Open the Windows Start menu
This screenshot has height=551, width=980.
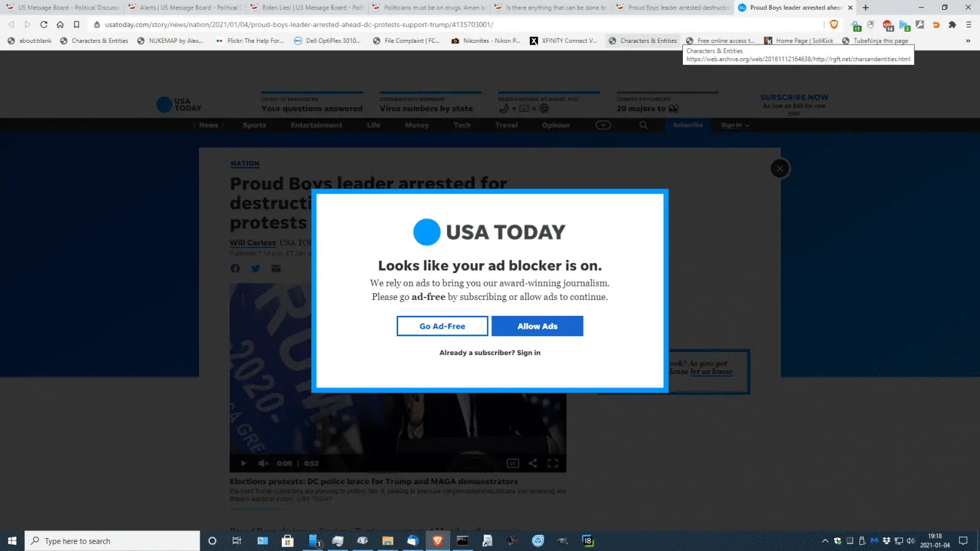[12, 541]
